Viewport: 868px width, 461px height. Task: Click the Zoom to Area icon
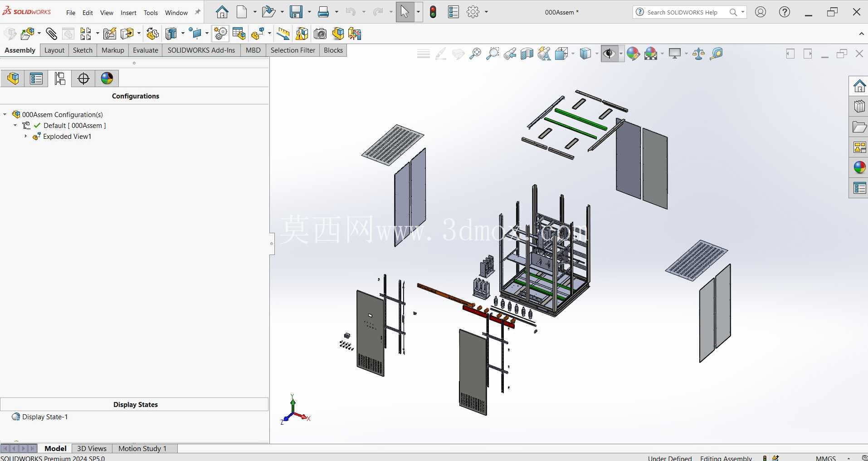493,54
